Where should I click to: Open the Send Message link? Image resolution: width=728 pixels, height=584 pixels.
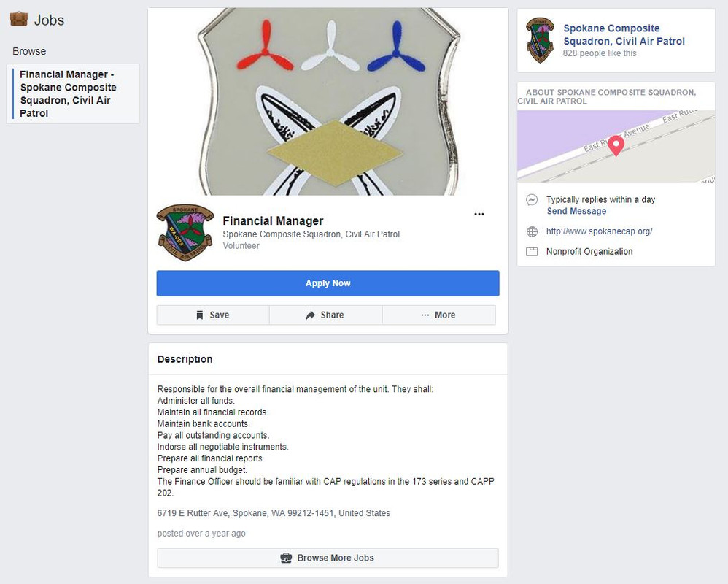(576, 211)
